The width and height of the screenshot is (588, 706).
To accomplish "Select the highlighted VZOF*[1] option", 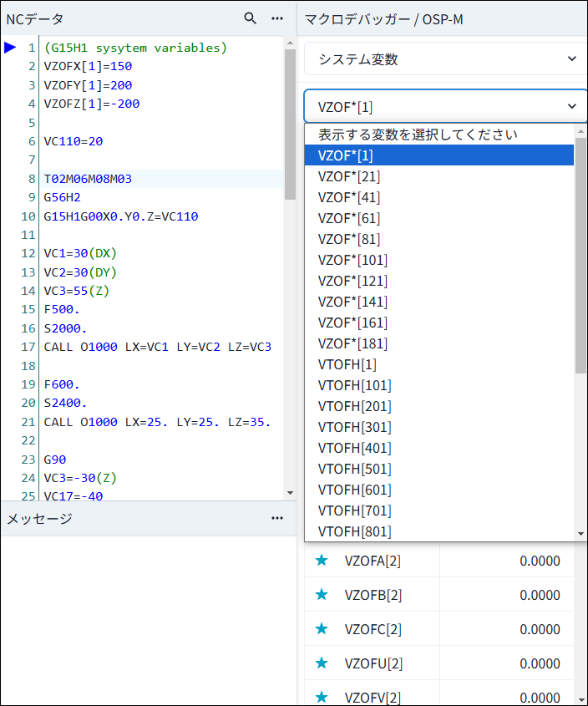I will pos(439,155).
